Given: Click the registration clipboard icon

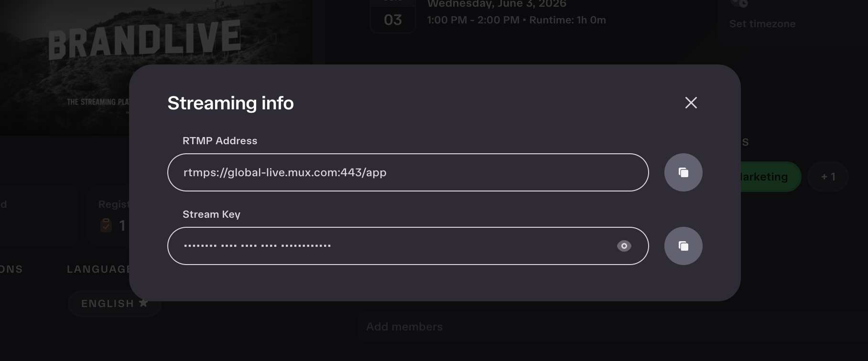Looking at the screenshot, I should click(106, 225).
